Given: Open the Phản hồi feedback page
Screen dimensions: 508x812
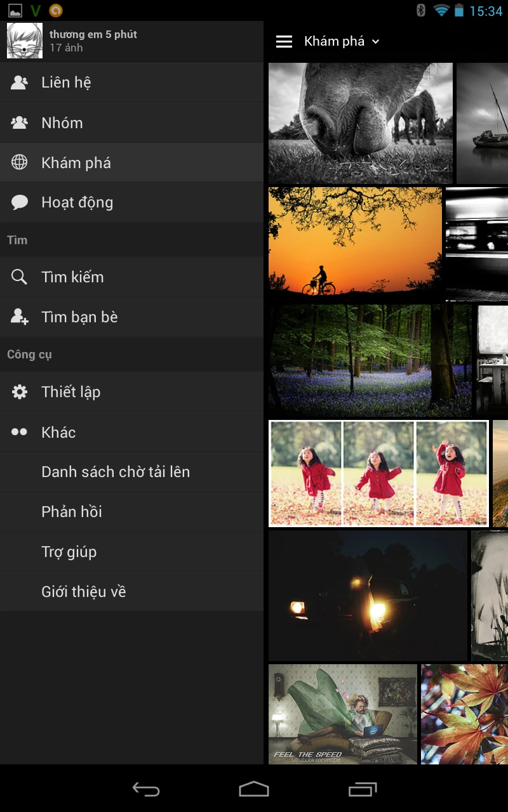Looking at the screenshot, I should (x=70, y=511).
